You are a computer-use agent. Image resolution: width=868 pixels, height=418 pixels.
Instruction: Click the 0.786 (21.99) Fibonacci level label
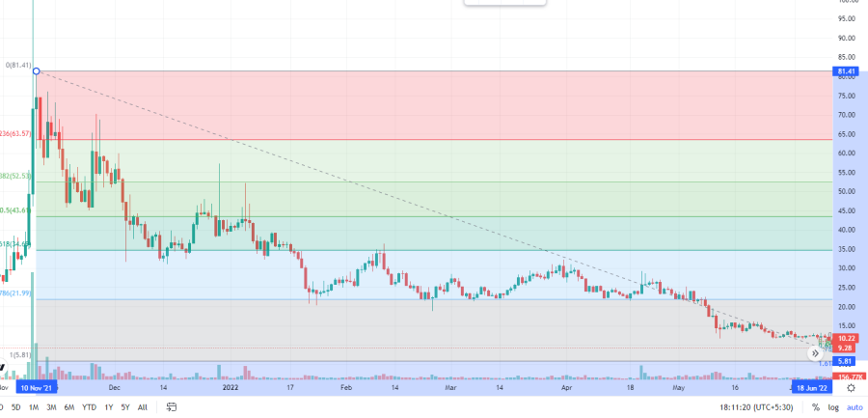pyautogui.click(x=14, y=293)
